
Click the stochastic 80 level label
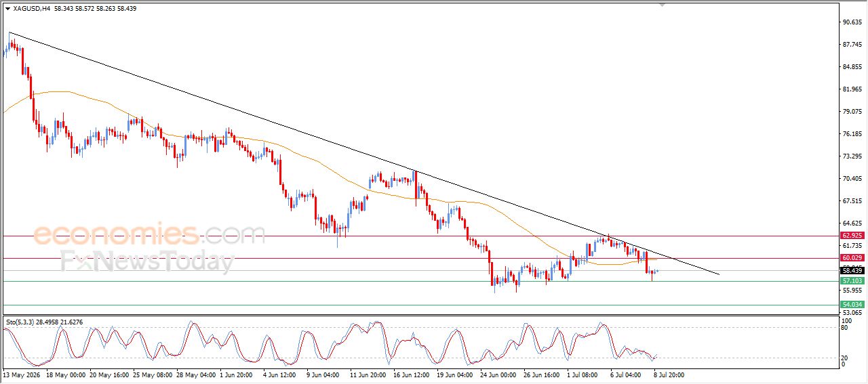(845, 328)
